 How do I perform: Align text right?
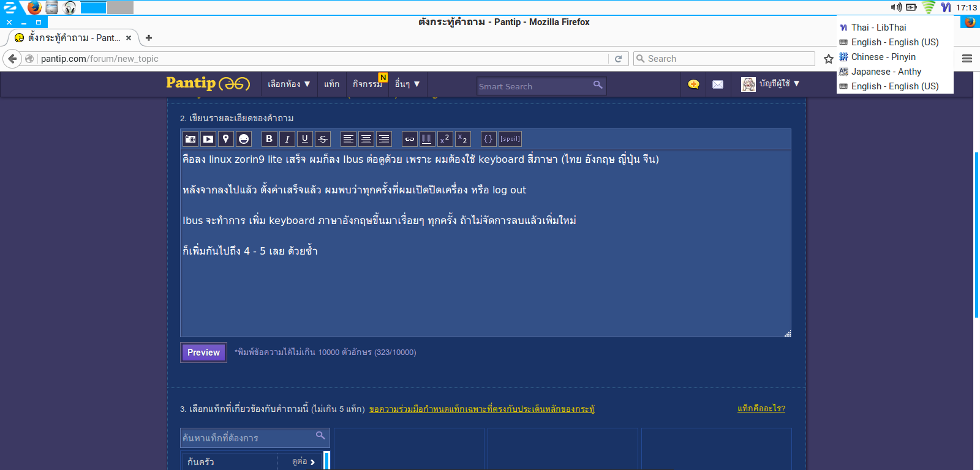point(384,139)
